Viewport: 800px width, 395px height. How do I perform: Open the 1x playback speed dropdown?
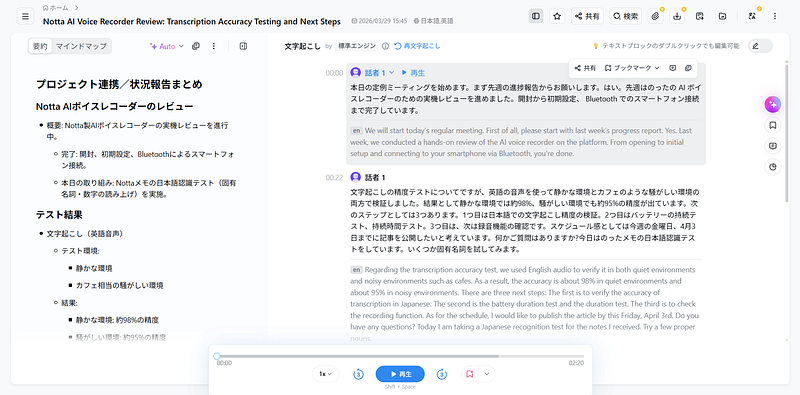click(x=326, y=374)
